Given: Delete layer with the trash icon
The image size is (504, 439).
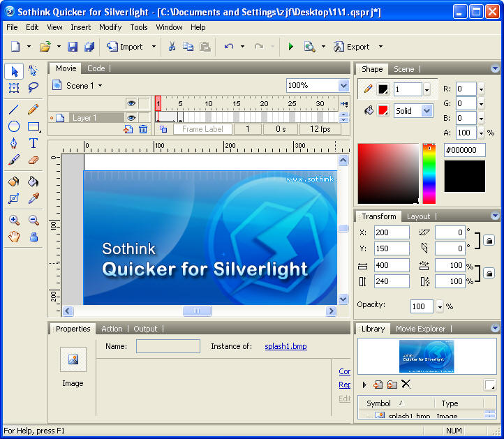Looking at the screenshot, I should click(143, 129).
